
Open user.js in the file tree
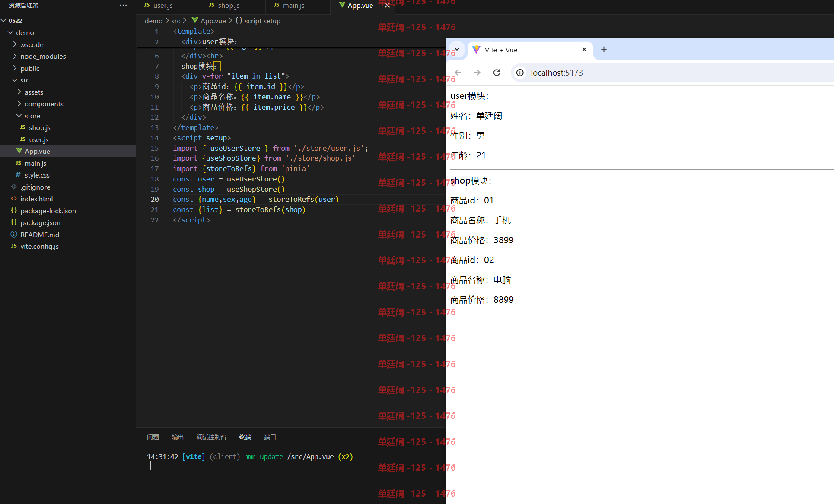(x=38, y=139)
